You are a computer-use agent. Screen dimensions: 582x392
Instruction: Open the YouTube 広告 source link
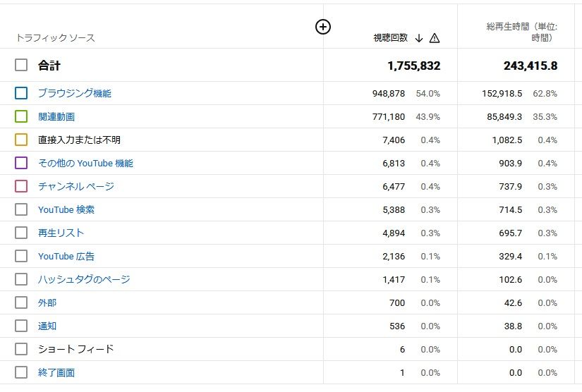click(x=66, y=256)
